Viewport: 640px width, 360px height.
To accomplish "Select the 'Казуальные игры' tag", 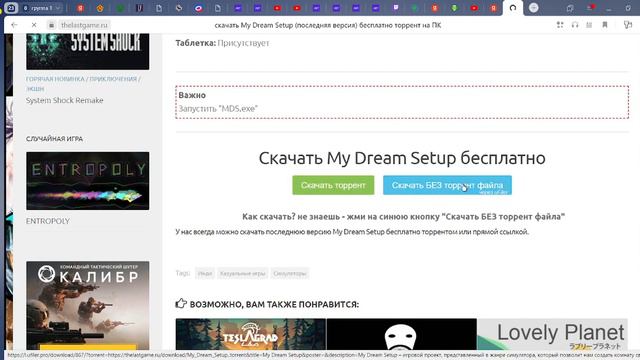I will pos(243,273).
